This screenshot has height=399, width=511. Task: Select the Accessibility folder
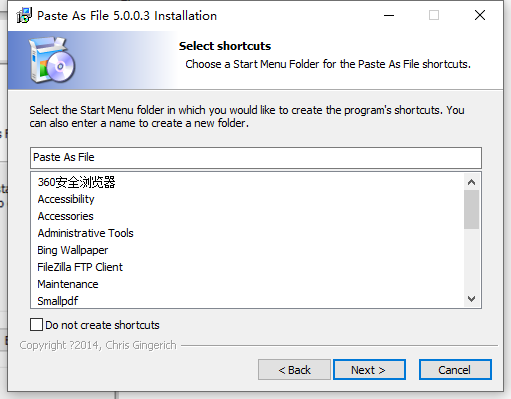(66, 199)
